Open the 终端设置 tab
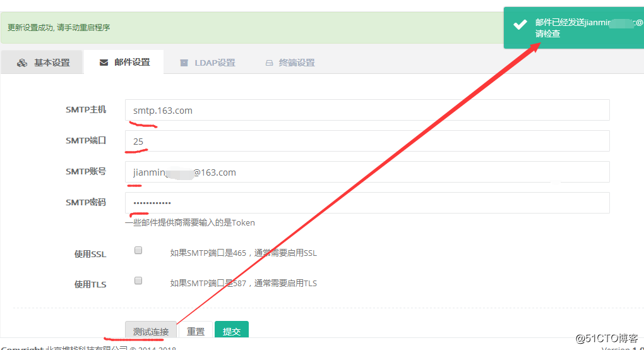The image size is (644, 350). pos(290,63)
